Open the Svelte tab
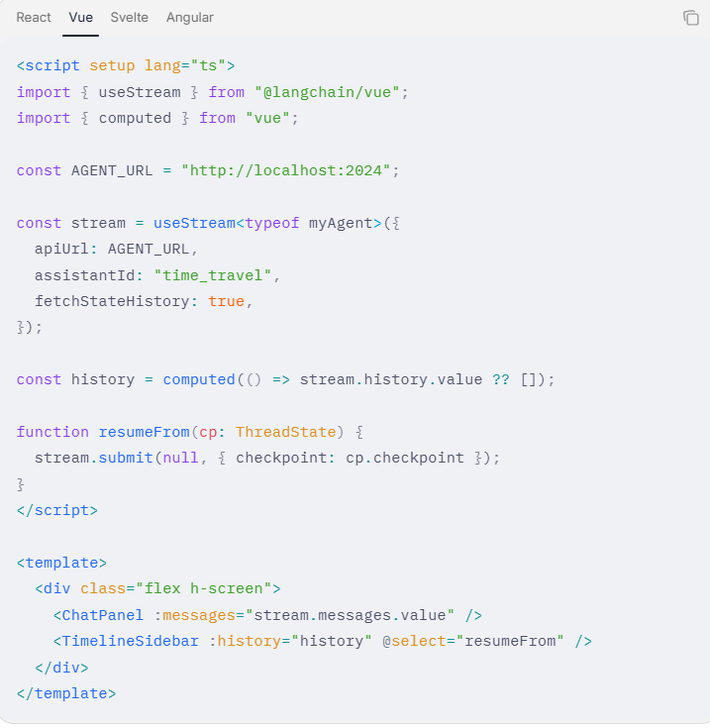The image size is (710, 728). click(x=130, y=18)
